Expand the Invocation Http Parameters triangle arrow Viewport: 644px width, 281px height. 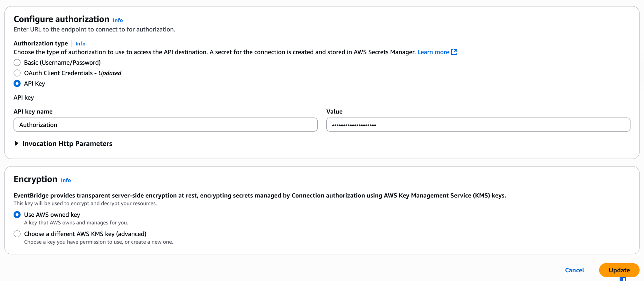16,143
